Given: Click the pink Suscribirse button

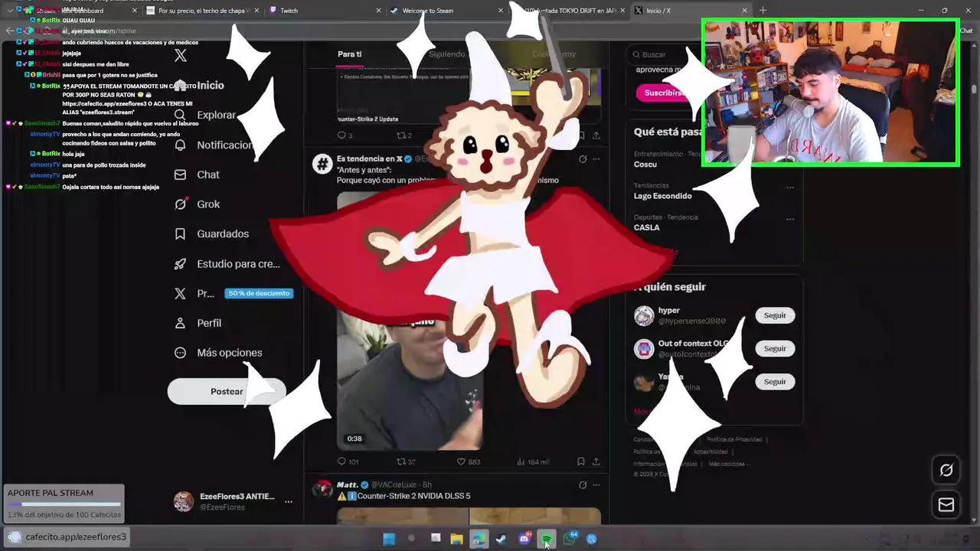Looking at the screenshot, I should [x=663, y=93].
